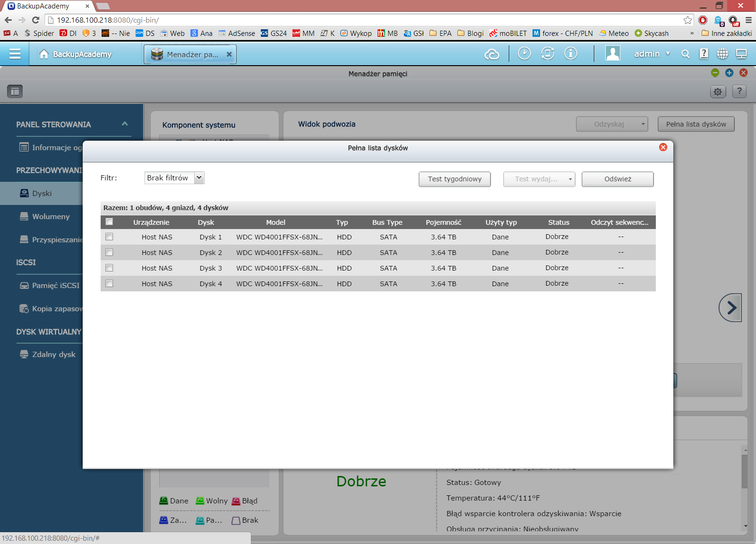Viewport: 756px width, 544px height.
Task: Click the BackupAcademy Chrome browser tab
Action: click(x=48, y=6)
